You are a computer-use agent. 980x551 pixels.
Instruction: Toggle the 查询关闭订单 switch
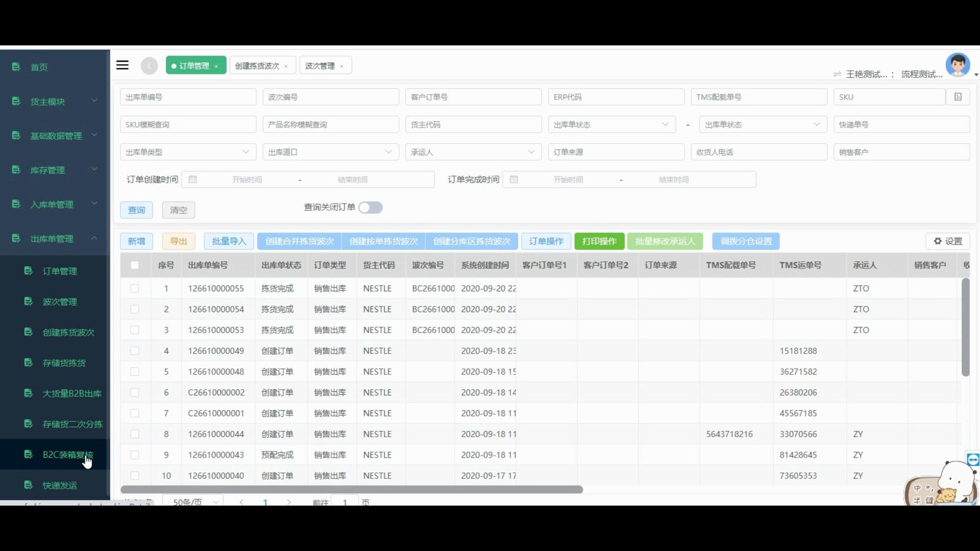point(371,208)
